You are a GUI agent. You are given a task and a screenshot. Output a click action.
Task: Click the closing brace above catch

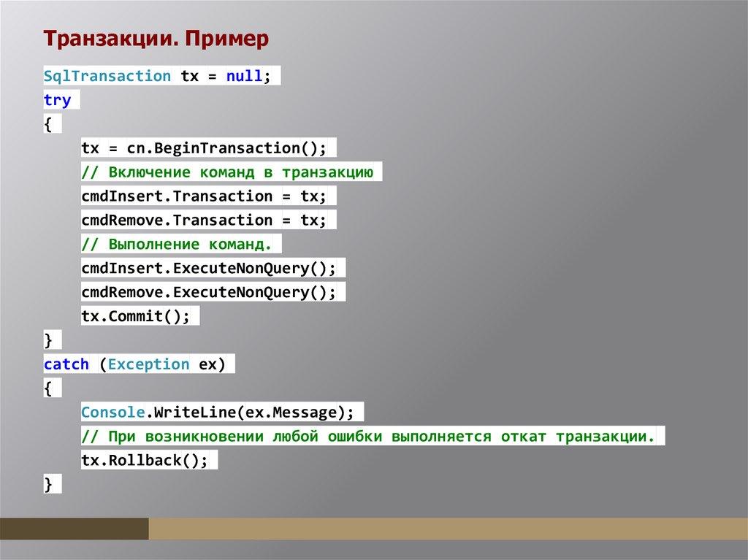[x=48, y=340]
